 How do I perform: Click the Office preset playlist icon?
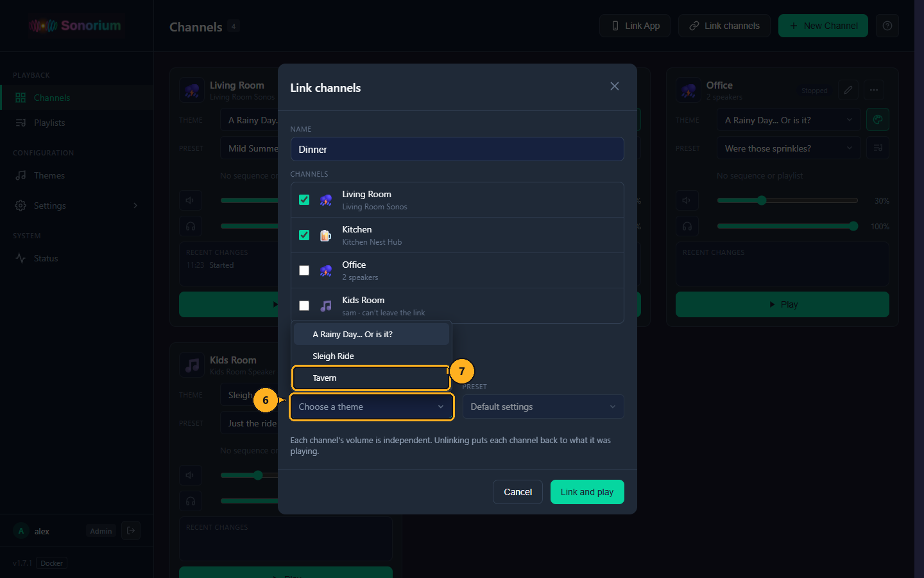pyautogui.click(x=878, y=148)
